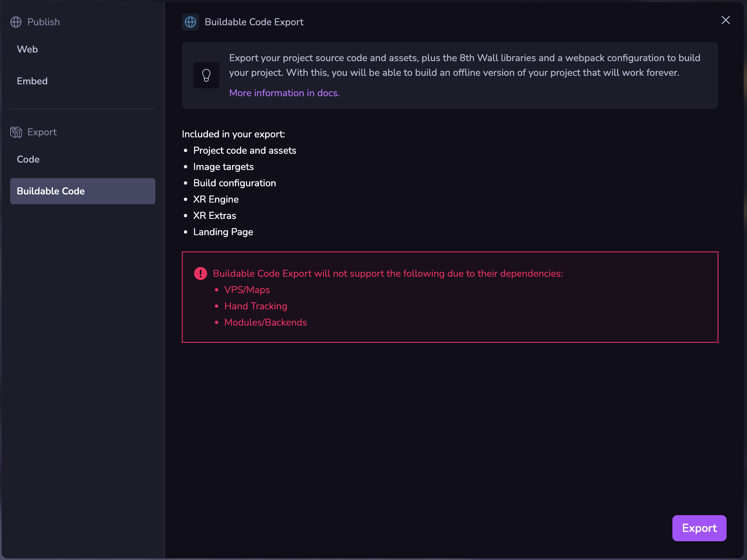Open the More information in docs link
This screenshot has width=747, height=560.
coord(284,93)
